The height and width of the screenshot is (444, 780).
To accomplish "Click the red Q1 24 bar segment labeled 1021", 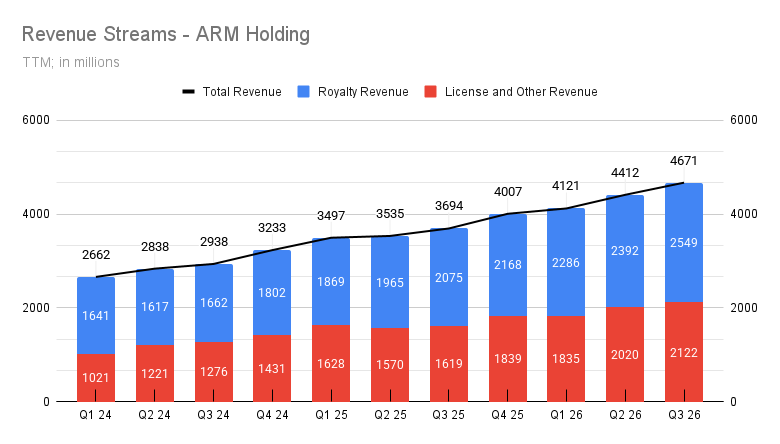I will click(96, 377).
